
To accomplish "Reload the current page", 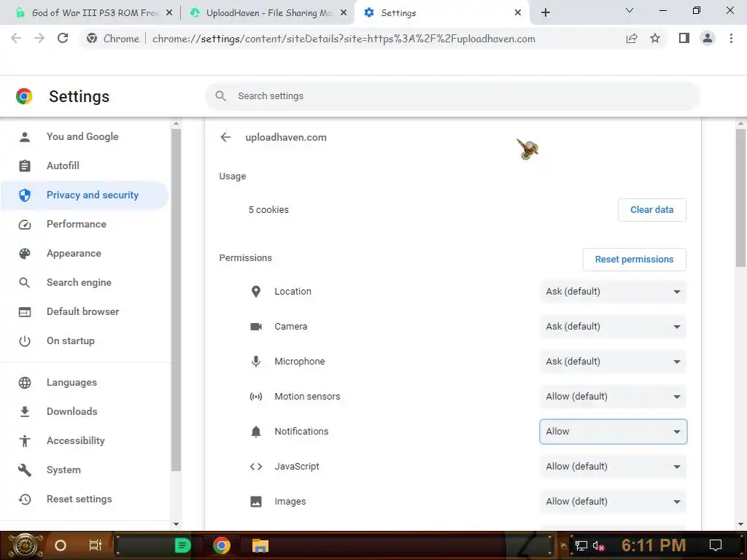I will click(x=63, y=39).
